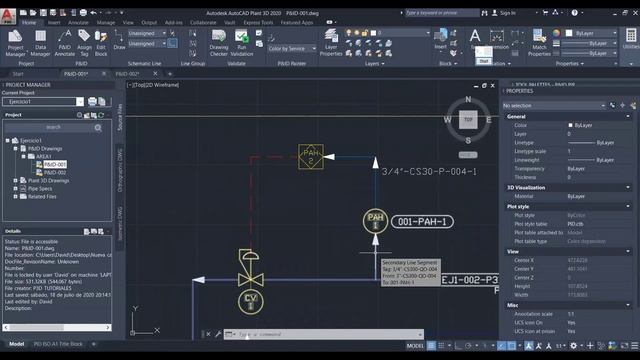Click the TOP face of the ViewCube
Screen dimensions: 640x360
[x=468, y=120]
